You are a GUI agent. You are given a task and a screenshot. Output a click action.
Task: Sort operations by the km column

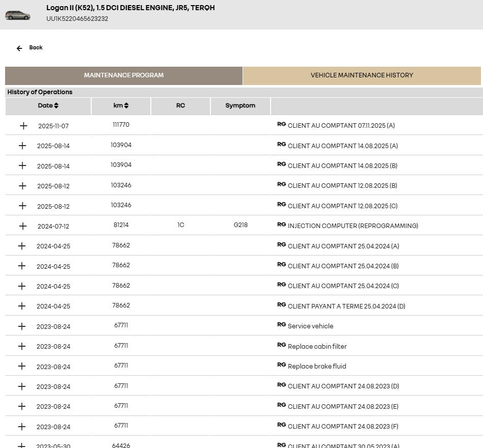pyautogui.click(x=121, y=105)
